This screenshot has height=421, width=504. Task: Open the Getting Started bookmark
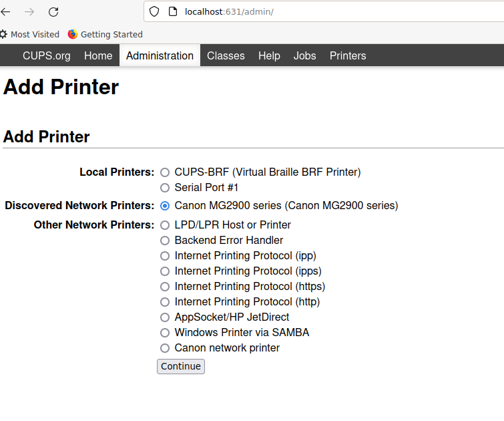coord(105,34)
